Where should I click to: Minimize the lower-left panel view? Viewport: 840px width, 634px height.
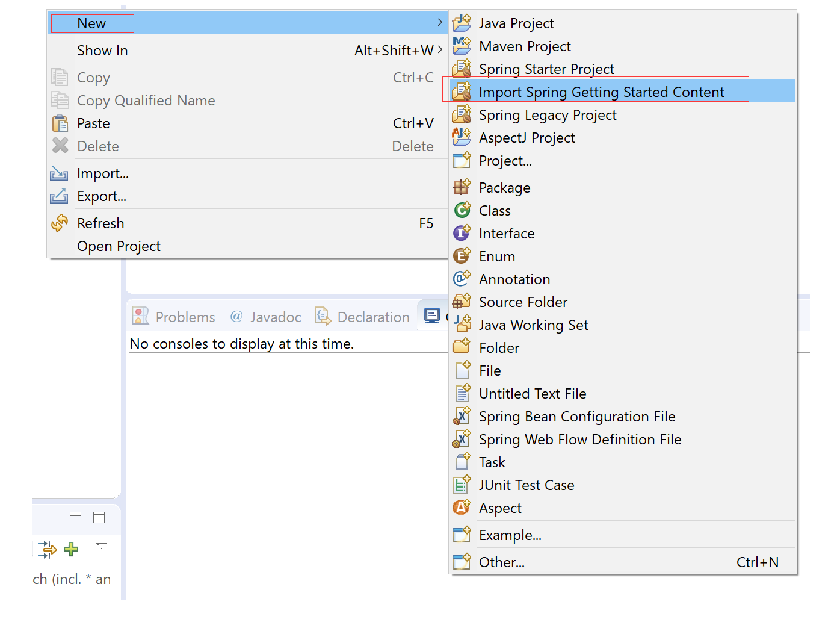[x=75, y=514]
